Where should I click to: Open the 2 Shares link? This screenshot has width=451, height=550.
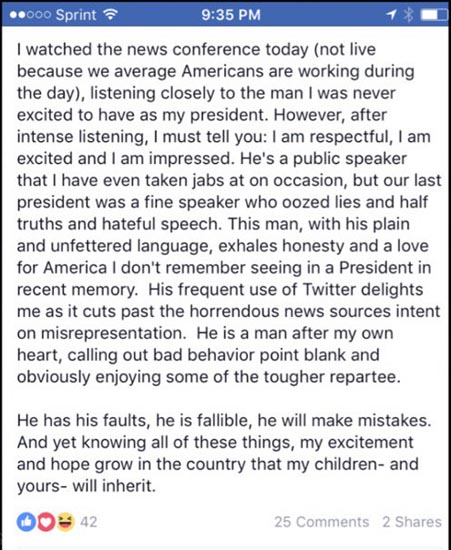(x=412, y=522)
